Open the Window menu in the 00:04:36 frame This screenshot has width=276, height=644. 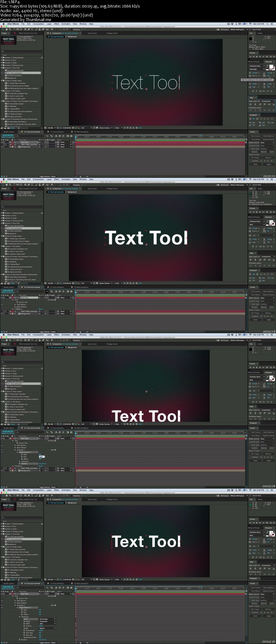coord(83,490)
